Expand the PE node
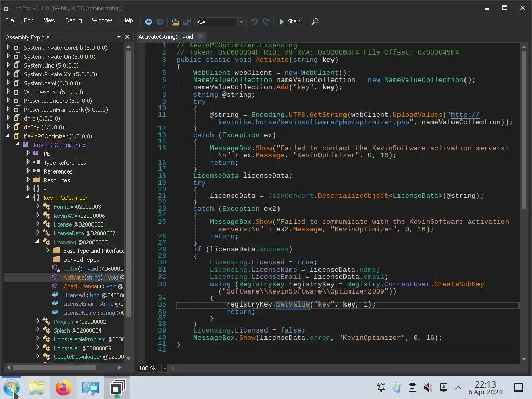Viewport: 532px width, 399px height. [x=28, y=153]
